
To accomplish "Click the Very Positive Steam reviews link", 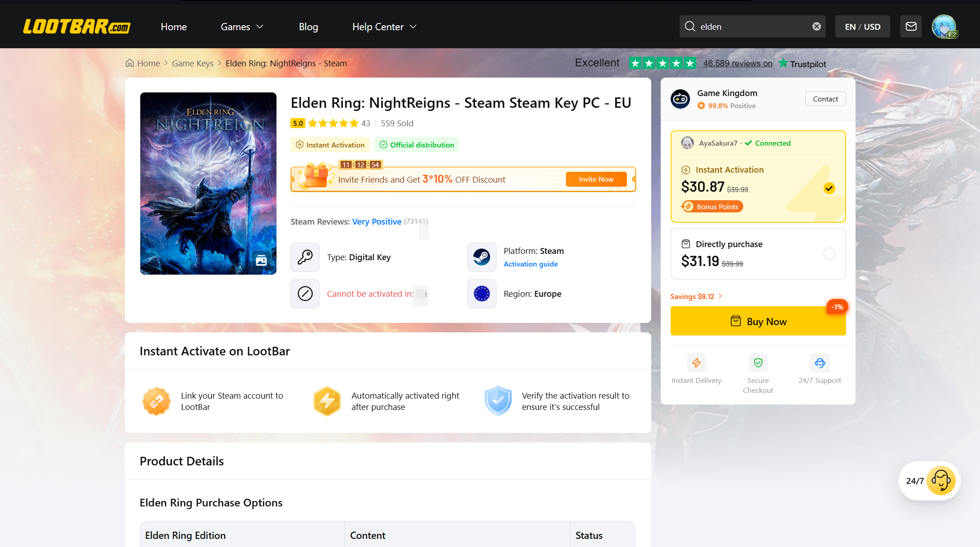I will coord(377,221).
